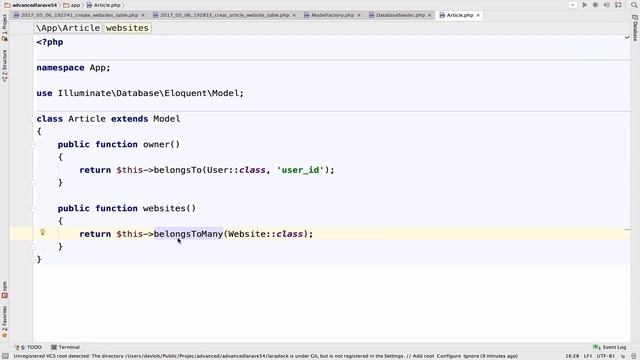Open the run configuration dropdown

573,5
